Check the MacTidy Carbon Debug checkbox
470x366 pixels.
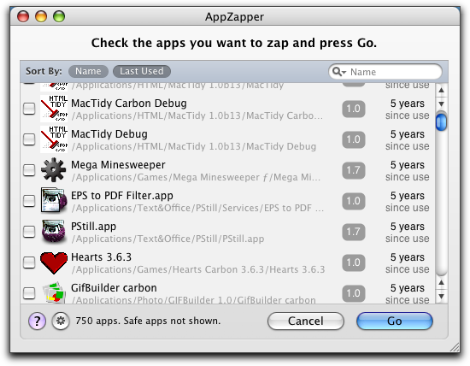tap(29, 108)
